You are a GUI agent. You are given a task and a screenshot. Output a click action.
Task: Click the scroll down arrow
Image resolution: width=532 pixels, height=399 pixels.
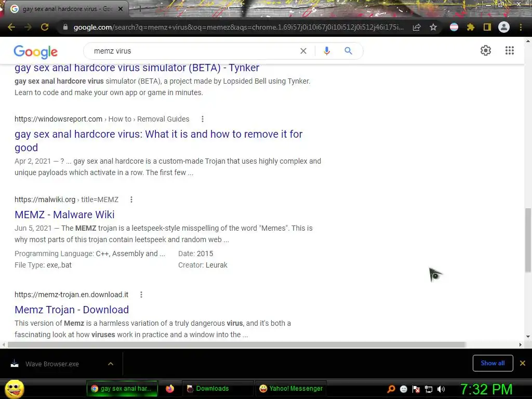[528, 337]
